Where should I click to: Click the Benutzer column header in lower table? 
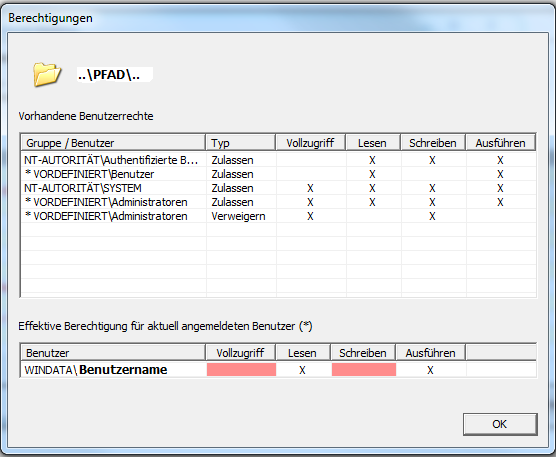pos(113,353)
